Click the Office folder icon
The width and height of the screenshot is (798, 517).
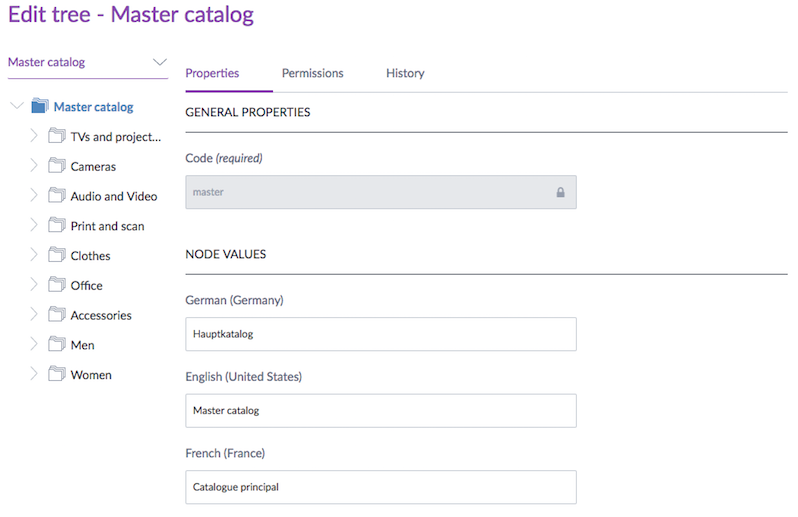pos(57,285)
